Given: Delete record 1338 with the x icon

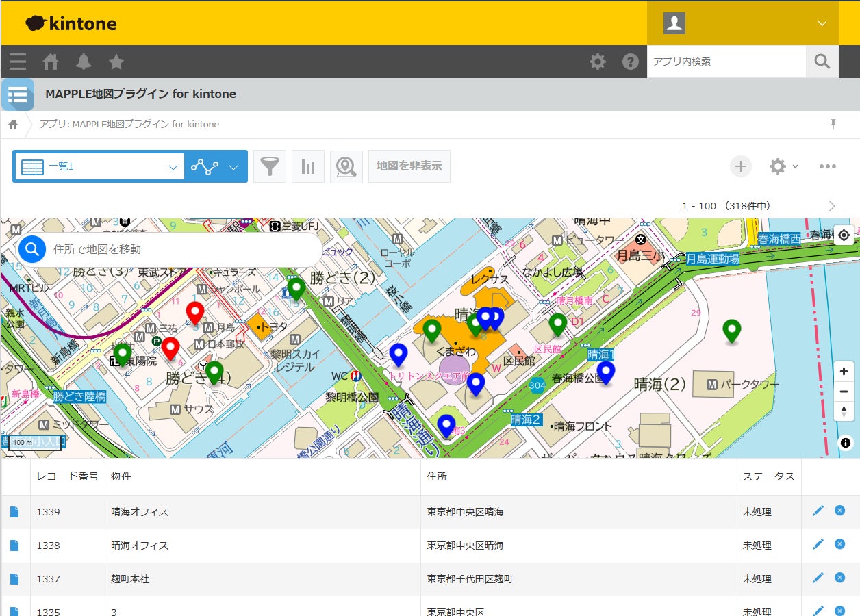Looking at the screenshot, I should (839, 544).
